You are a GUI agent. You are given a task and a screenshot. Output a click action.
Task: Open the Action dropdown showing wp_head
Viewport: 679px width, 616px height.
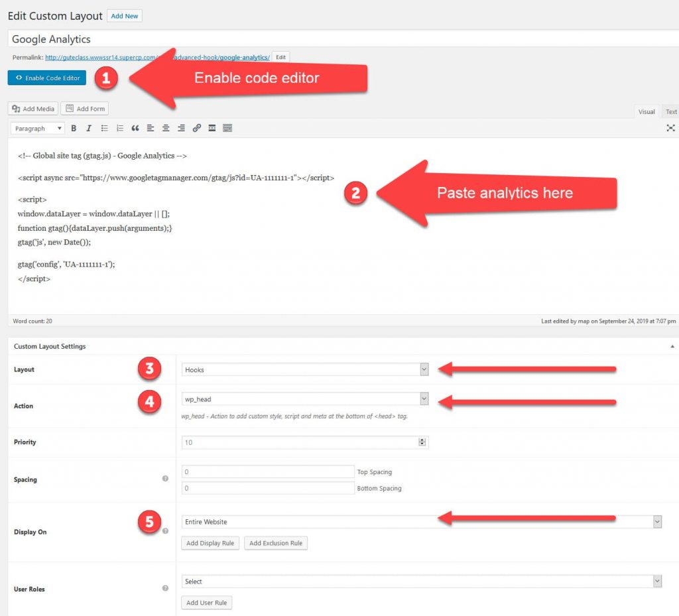pos(305,399)
